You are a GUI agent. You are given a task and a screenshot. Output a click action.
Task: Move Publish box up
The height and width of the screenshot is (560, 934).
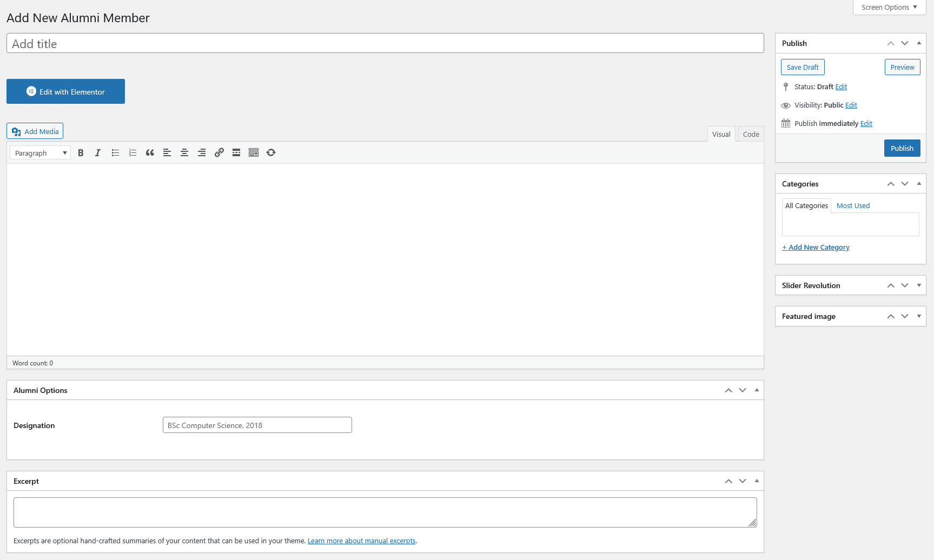(x=891, y=43)
